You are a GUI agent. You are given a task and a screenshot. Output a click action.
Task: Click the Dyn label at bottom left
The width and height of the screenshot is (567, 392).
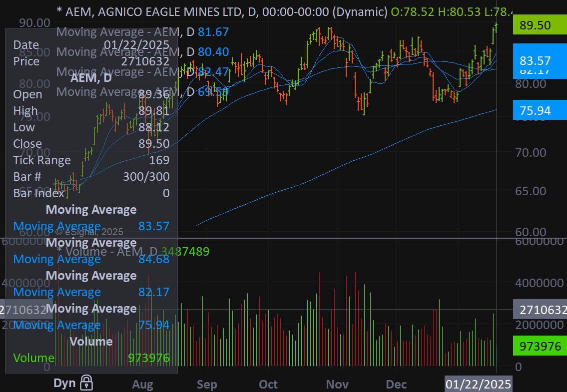click(x=64, y=383)
